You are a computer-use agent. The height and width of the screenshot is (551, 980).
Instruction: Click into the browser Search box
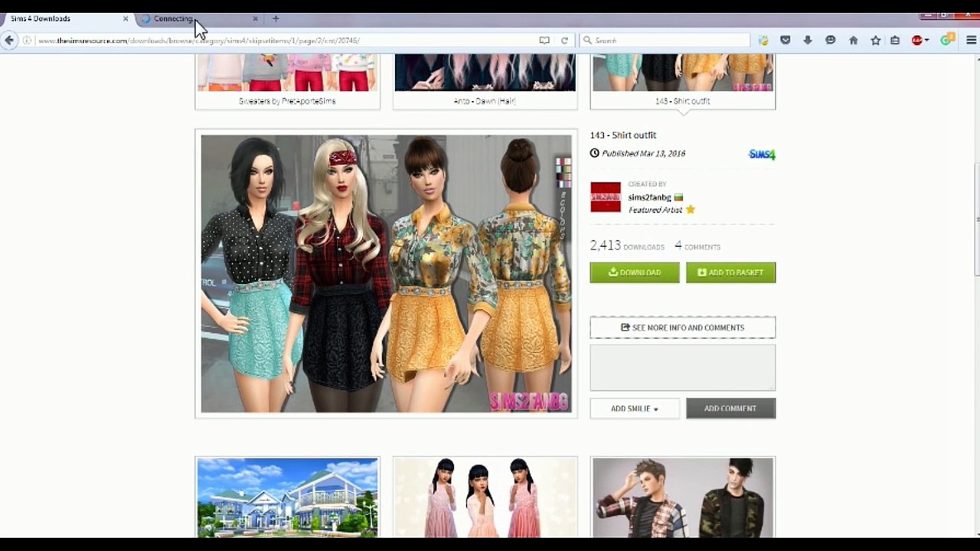click(665, 41)
